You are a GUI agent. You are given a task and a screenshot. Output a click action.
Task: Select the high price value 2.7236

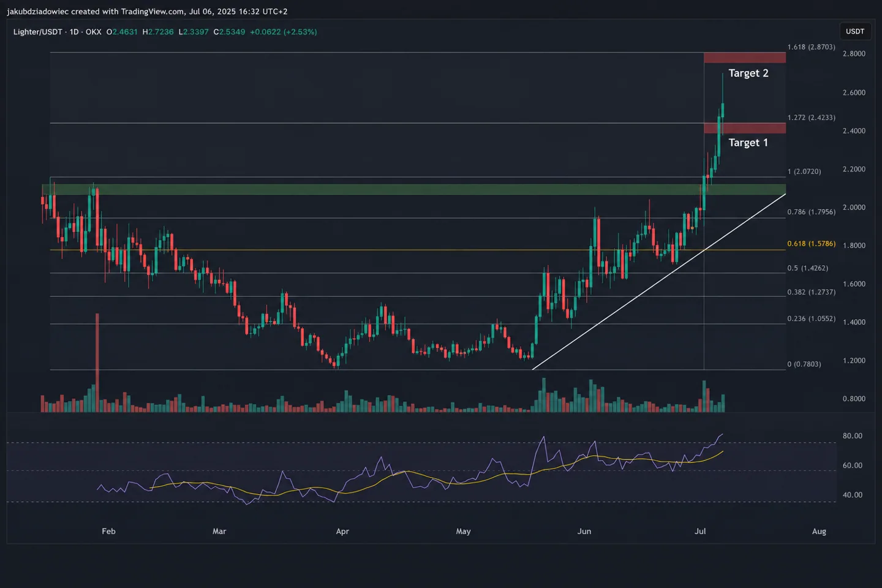(x=160, y=32)
